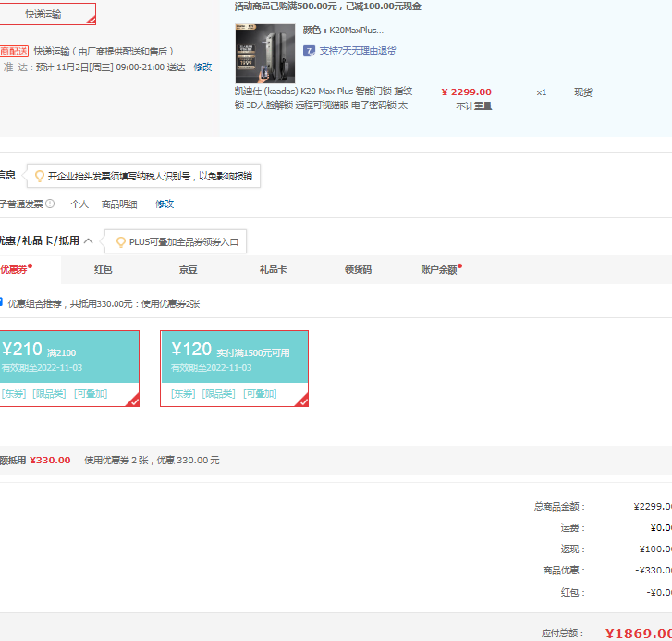Click the 颜色：K20MaxPlus... attribute text
672x641 pixels.
point(343,30)
